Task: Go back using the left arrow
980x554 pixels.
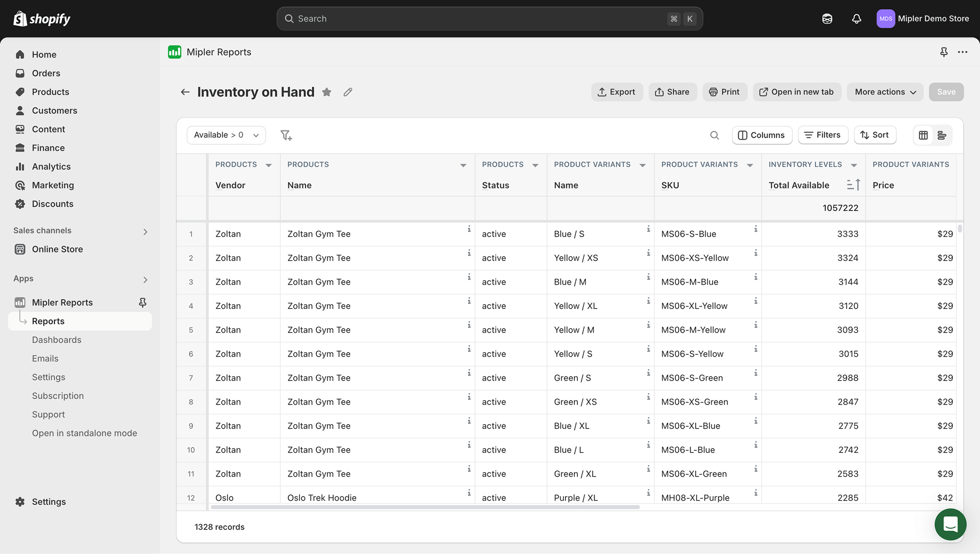Action: click(x=185, y=92)
